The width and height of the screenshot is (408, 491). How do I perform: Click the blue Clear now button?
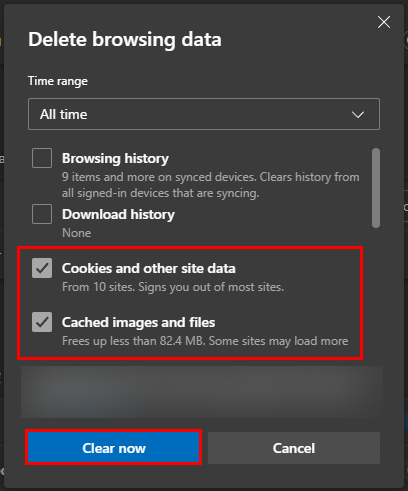pos(114,448)
